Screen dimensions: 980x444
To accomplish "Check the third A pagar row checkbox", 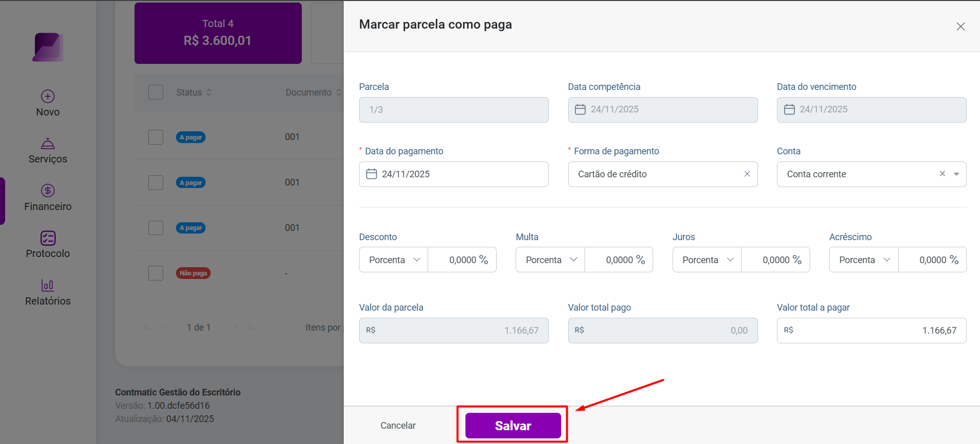I will 155,228.
